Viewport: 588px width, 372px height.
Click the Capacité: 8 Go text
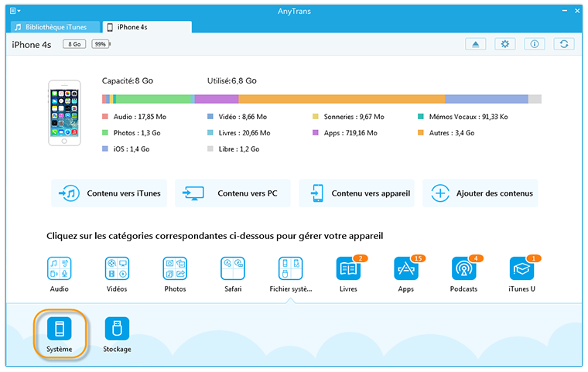[x=128, y=80]
